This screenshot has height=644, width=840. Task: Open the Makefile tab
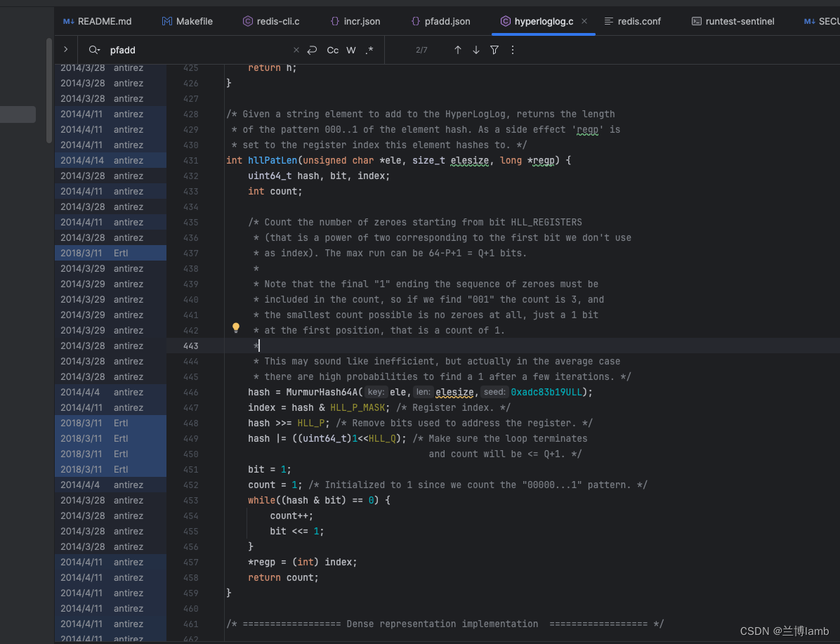pyautogui.click(x=187, y=22)
